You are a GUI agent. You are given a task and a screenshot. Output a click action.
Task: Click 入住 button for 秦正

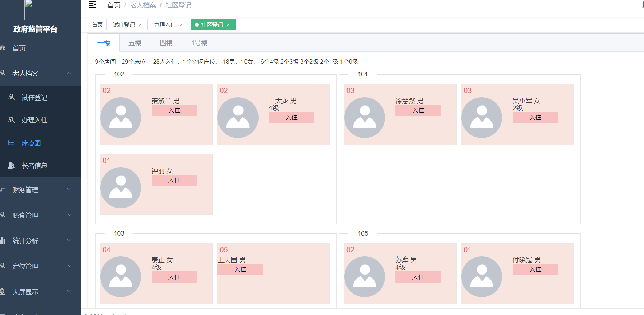[x=174, y=277]
